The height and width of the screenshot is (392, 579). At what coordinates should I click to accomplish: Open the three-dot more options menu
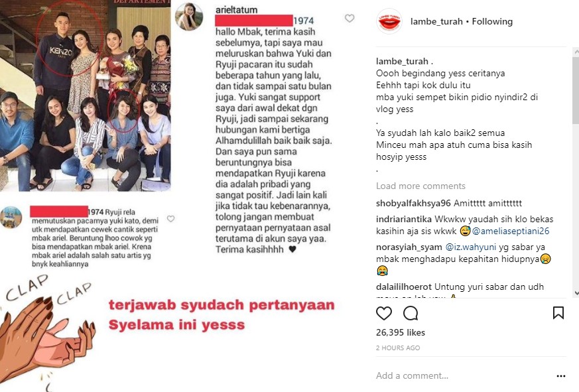point(561,376)
